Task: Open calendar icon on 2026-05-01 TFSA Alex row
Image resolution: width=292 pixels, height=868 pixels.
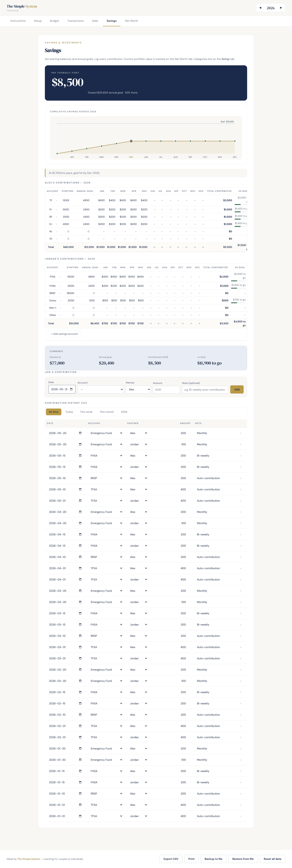Action: [80, 489]
